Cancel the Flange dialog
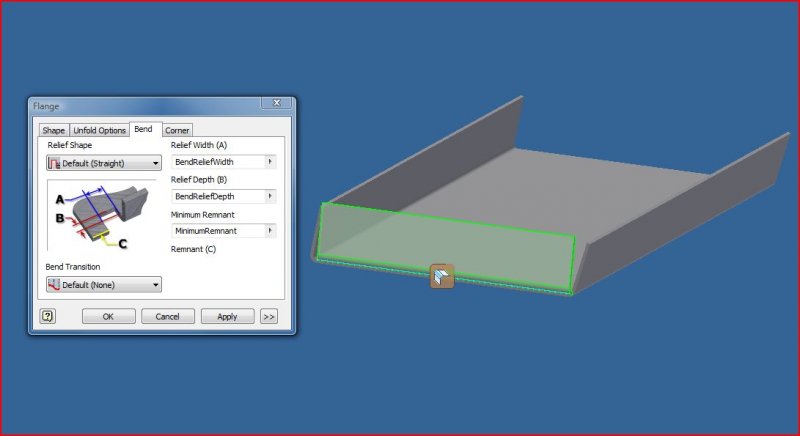This screenshot has height=436, width=800. 167,316
